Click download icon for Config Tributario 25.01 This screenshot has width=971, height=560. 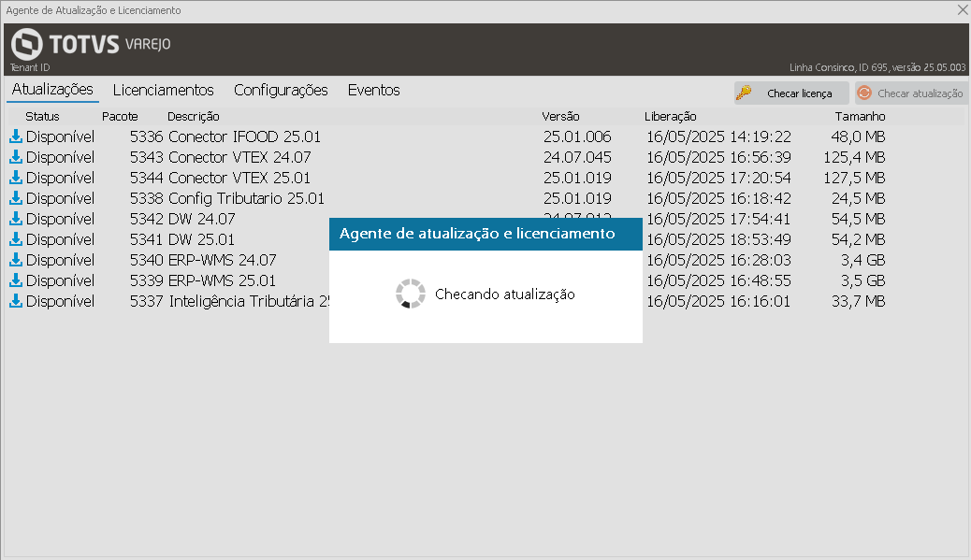point(16,198)
